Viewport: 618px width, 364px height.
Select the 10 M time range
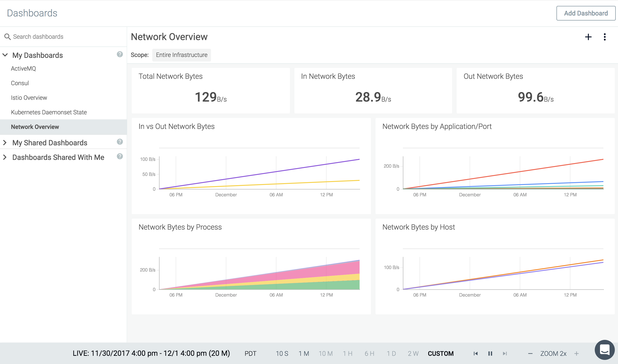click(326, 354)
